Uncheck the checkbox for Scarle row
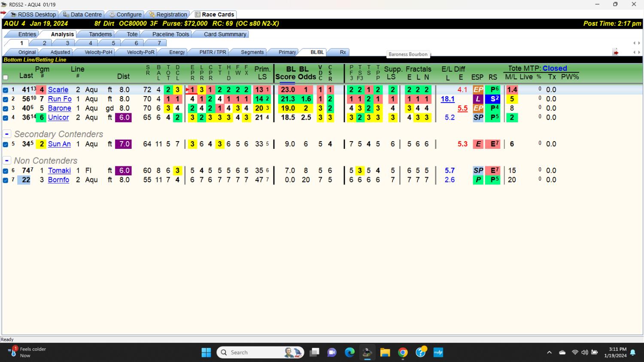The width and height of the screenshot is (644, 362). coord(6,90)
